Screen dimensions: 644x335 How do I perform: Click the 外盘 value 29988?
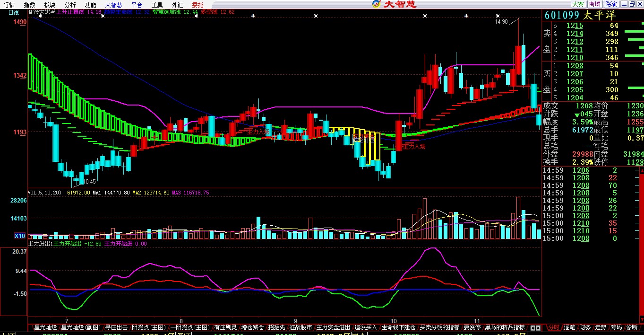tap(582, 154)
